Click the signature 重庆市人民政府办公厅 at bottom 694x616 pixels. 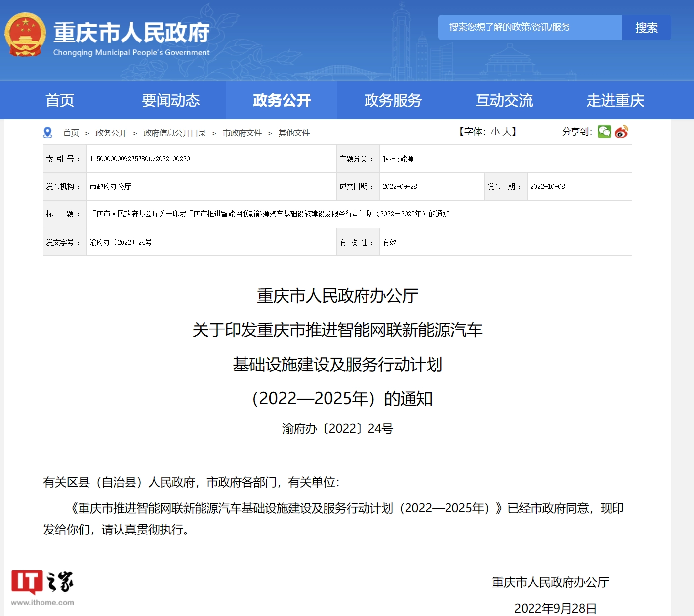pyautogui.click(x=550, y=582)
